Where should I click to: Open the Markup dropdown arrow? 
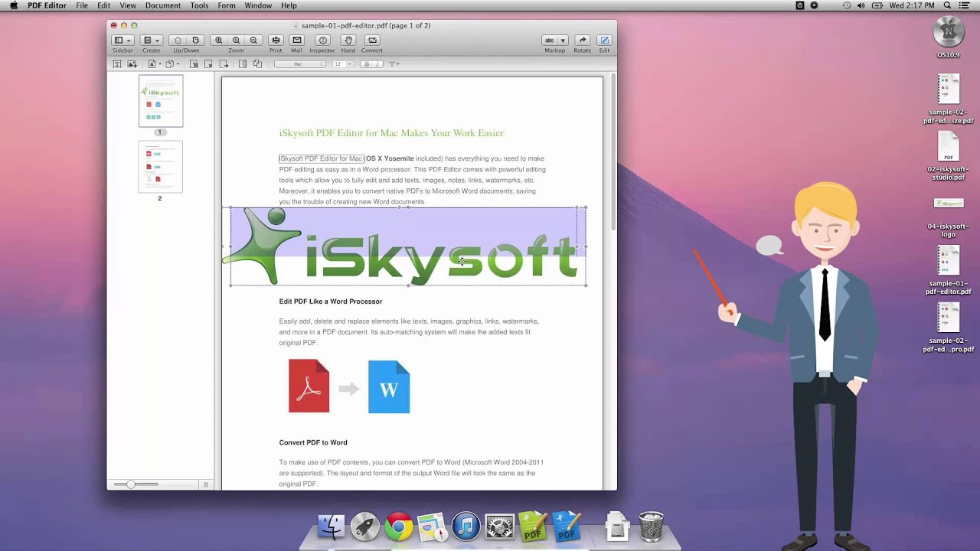(563, 41)
